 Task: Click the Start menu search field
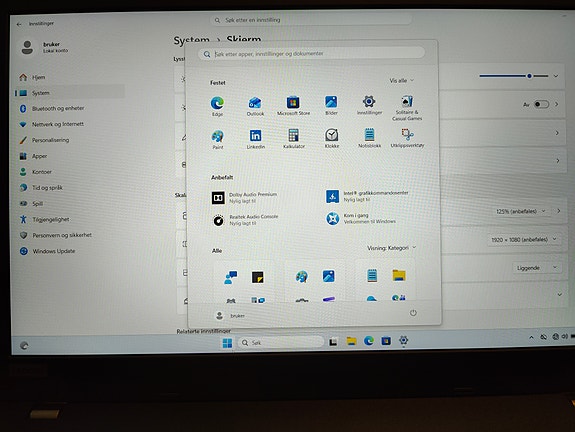[x=311, y=54]
